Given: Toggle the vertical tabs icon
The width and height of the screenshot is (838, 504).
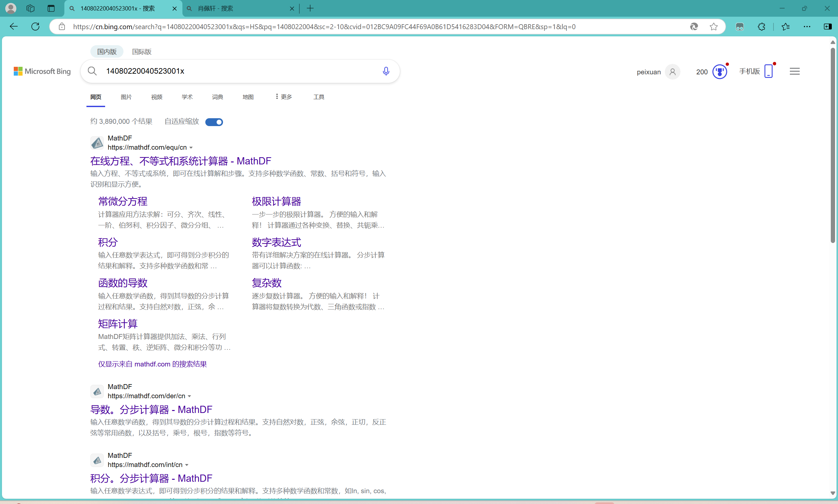Looking at the screenshot, I should [x=51, y=8].
